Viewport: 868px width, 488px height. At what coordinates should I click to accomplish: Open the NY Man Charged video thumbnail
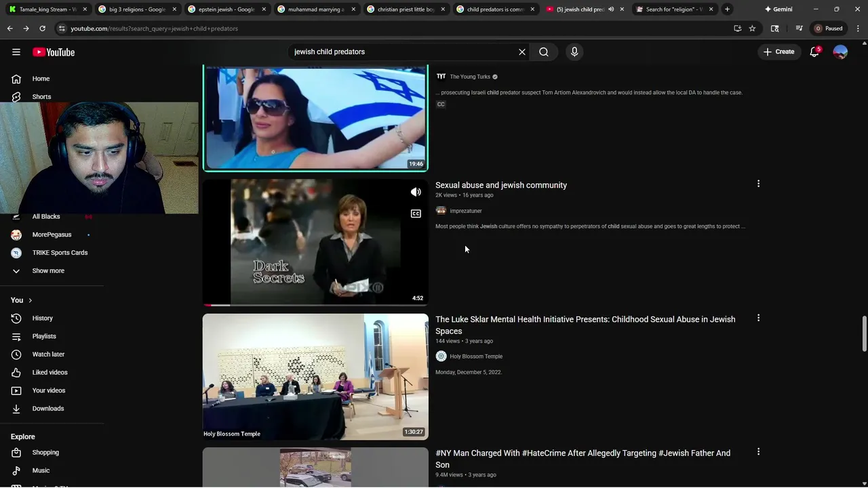(315, 468)
